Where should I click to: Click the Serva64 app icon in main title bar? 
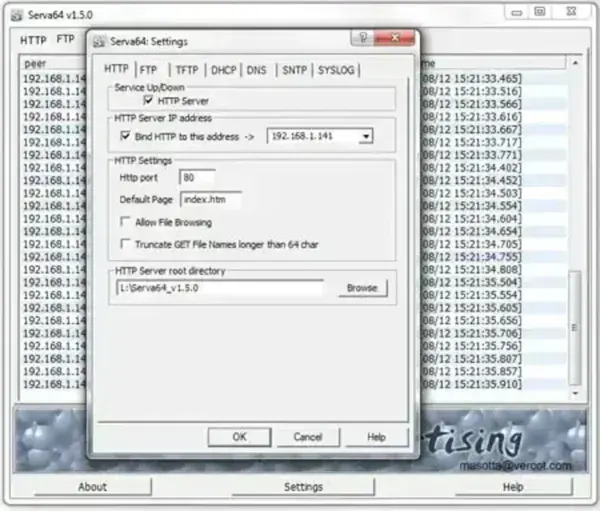point(16,15)
